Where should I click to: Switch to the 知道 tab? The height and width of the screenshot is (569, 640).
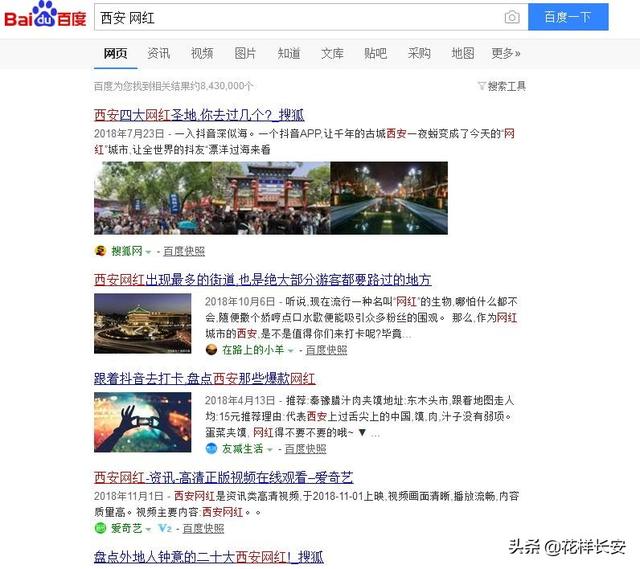click(289, 53)
